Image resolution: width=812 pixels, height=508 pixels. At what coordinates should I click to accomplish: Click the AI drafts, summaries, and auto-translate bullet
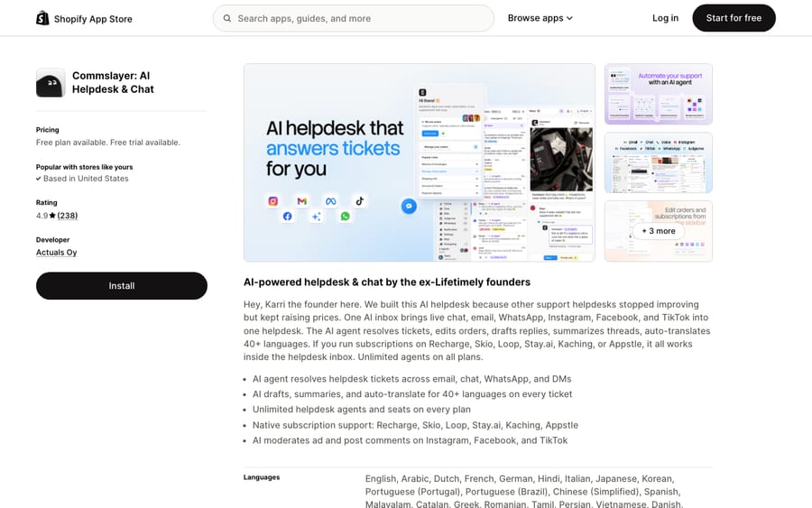[x=412, y=394]
